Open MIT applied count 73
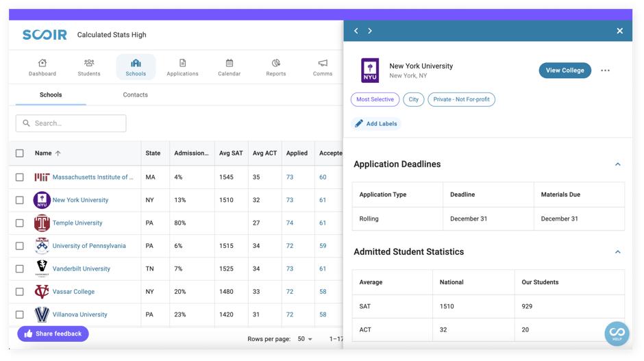 click(290, 177)
